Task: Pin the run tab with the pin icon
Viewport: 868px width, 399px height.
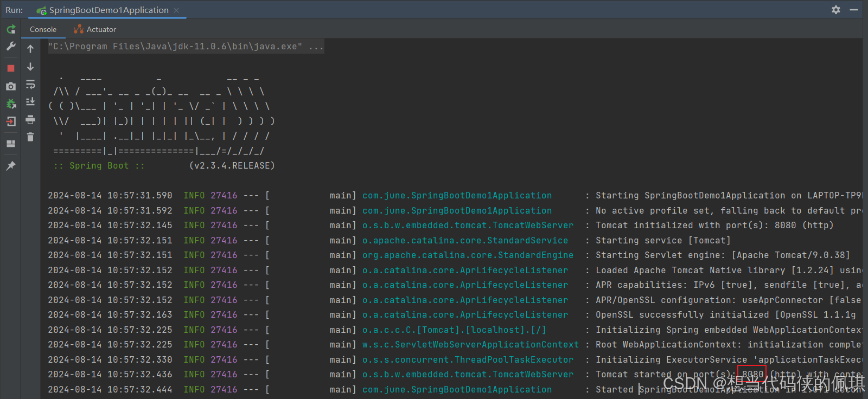Action: tap(11, 166)
